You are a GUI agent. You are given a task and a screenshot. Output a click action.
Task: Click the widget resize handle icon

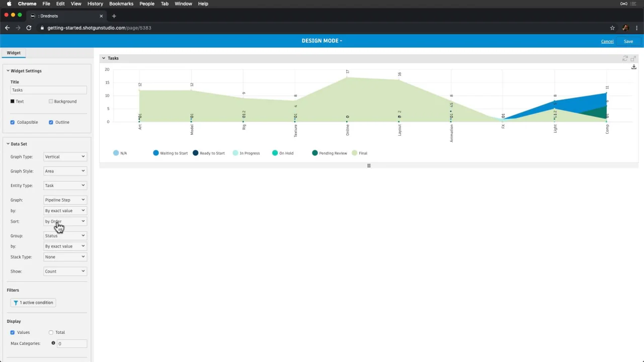(369, 165)
